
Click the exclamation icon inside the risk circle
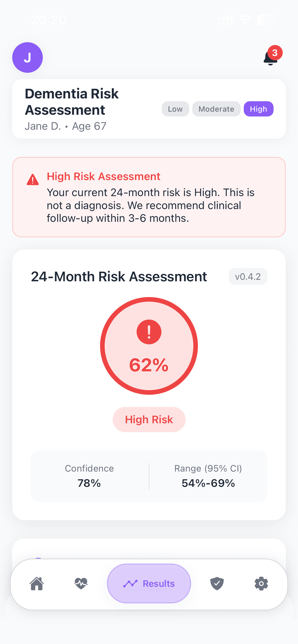pyautogui.click(x=149, y=332)
